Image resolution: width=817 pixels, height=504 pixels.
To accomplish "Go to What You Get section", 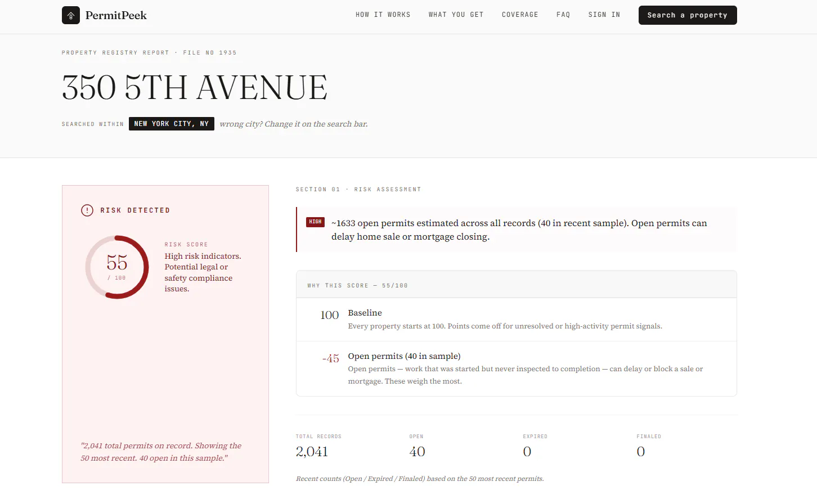I will [x=456, y=15].
